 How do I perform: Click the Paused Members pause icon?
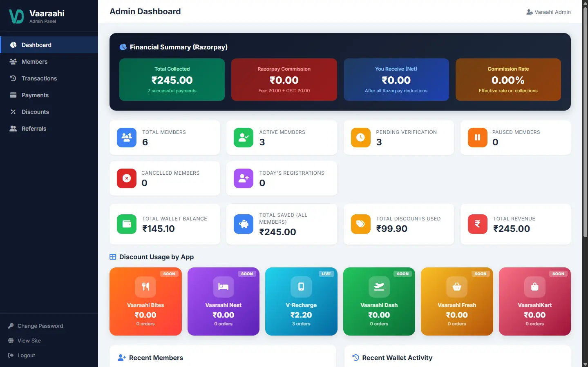click(x=478, y=138)
